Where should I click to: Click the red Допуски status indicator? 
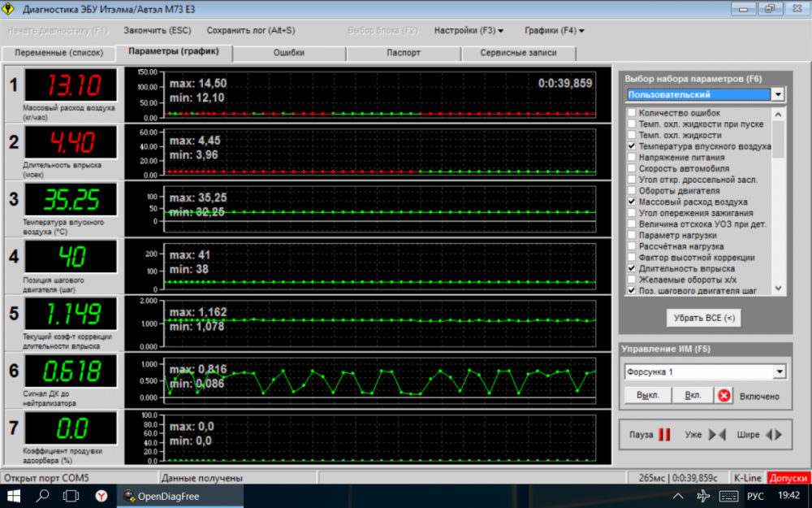(788, 478)
